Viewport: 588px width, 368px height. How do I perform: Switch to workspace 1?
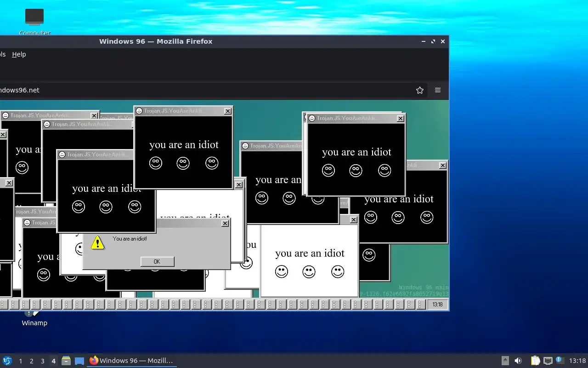20,361
